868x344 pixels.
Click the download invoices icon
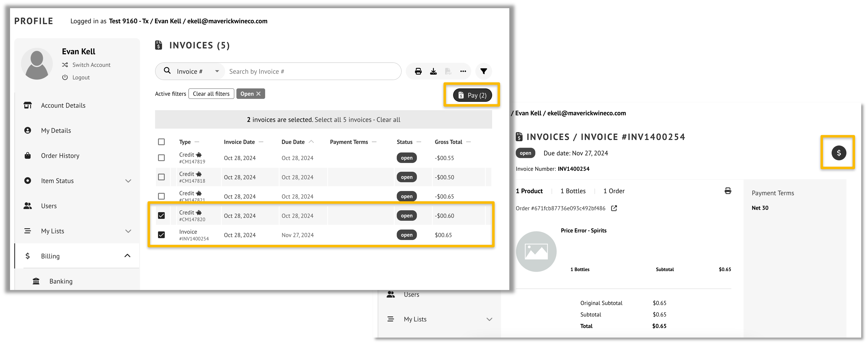tap(433, 71)
